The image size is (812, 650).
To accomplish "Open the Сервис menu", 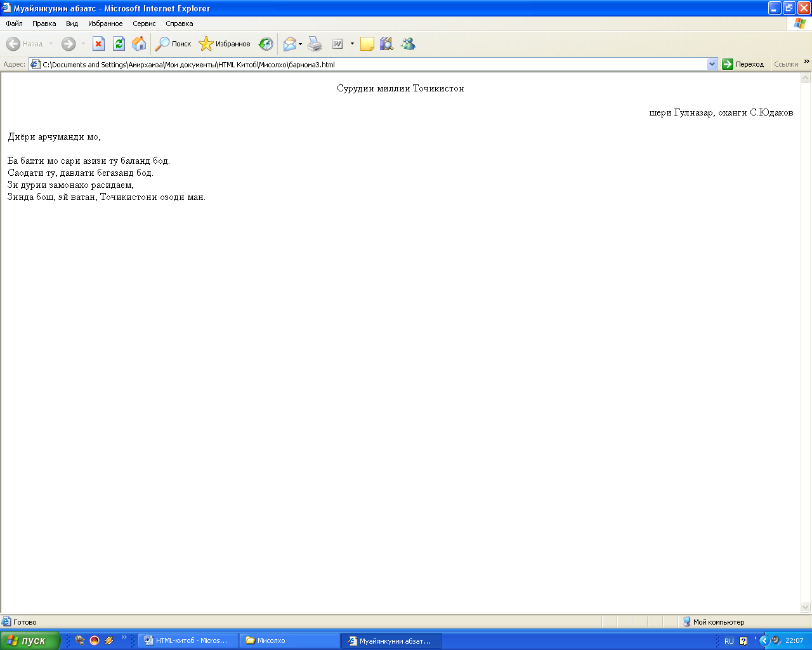I will pos(144,23).
